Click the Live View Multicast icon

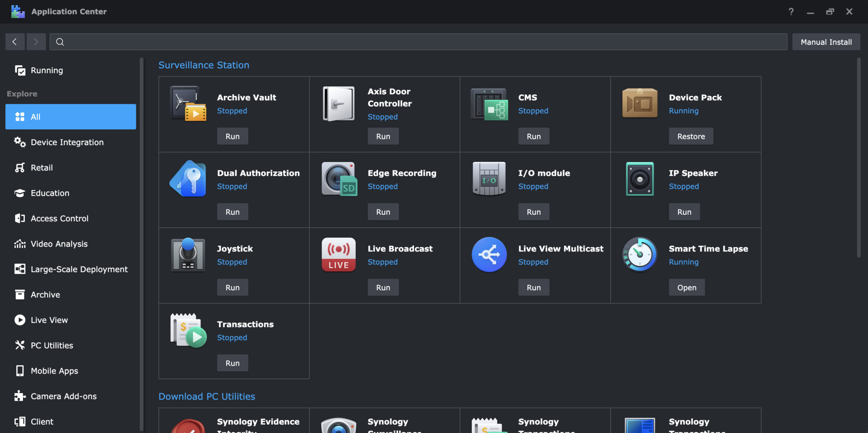[489, 254]
